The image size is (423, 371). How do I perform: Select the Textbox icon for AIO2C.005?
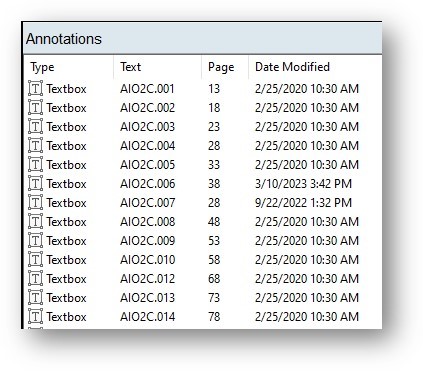click(x=35, y=165)
